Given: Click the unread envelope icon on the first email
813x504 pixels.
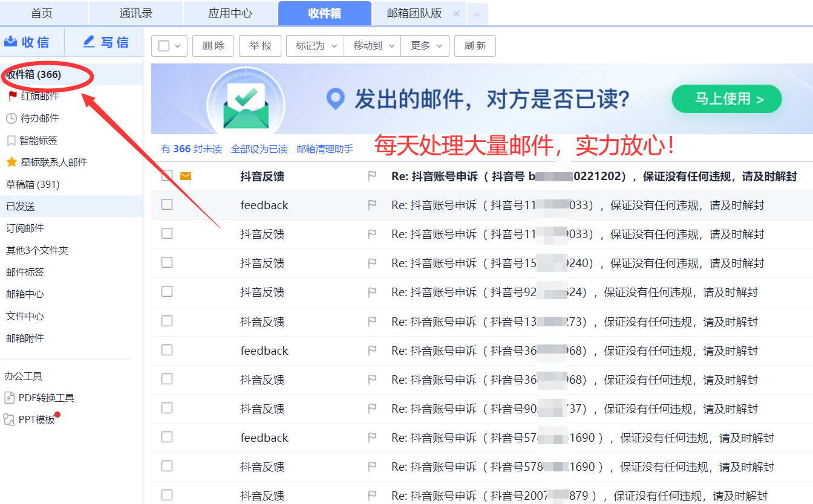Looking at the screenshot, I should pos(186,176).
